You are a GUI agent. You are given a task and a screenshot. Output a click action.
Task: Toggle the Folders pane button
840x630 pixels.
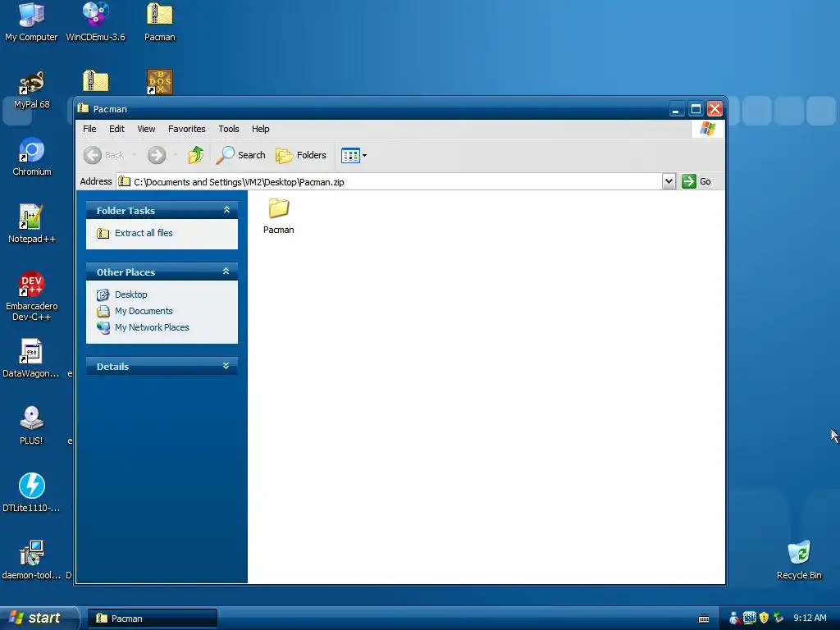[x=301, y=155]
